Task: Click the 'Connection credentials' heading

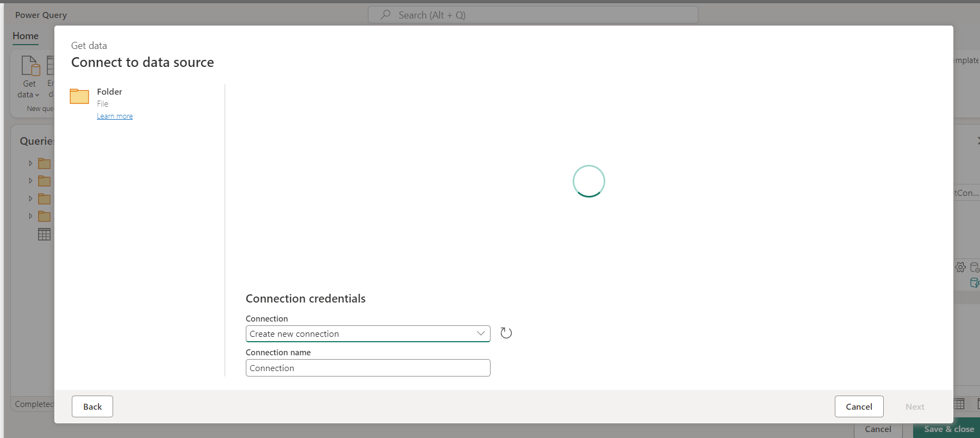Action: click(306, 298)
